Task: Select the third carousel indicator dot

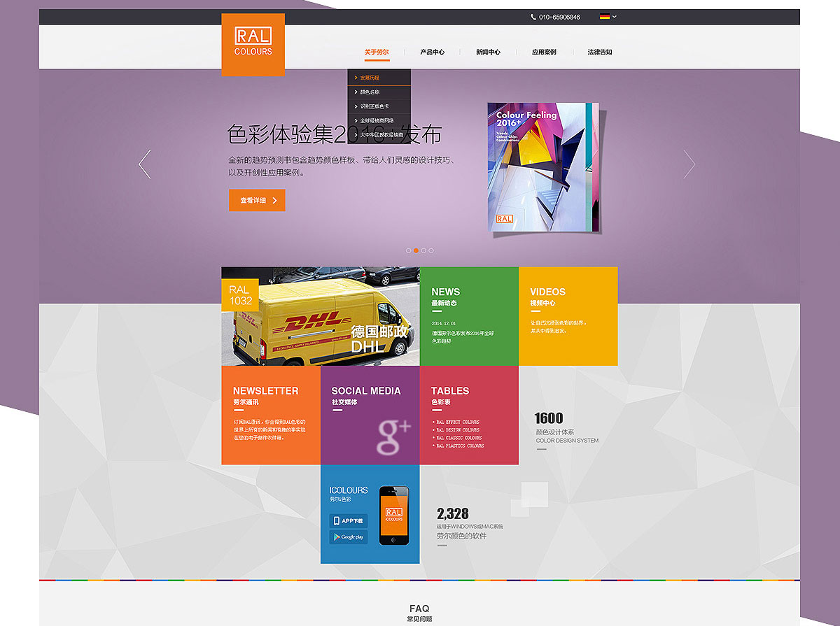Action: click(x=423, y=250)
